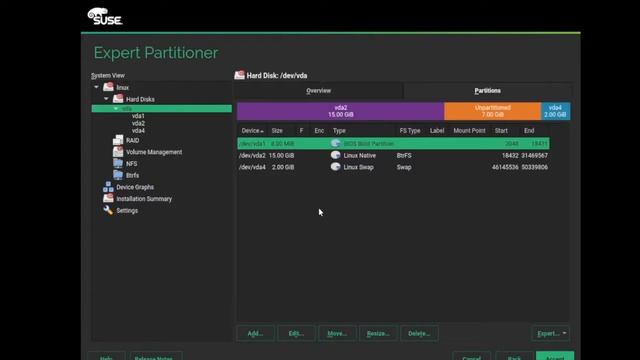The width and height of the screenshot is (640, 360).
Task: Click the Hard Disk /dev/vda header icon
Action: 240,75
